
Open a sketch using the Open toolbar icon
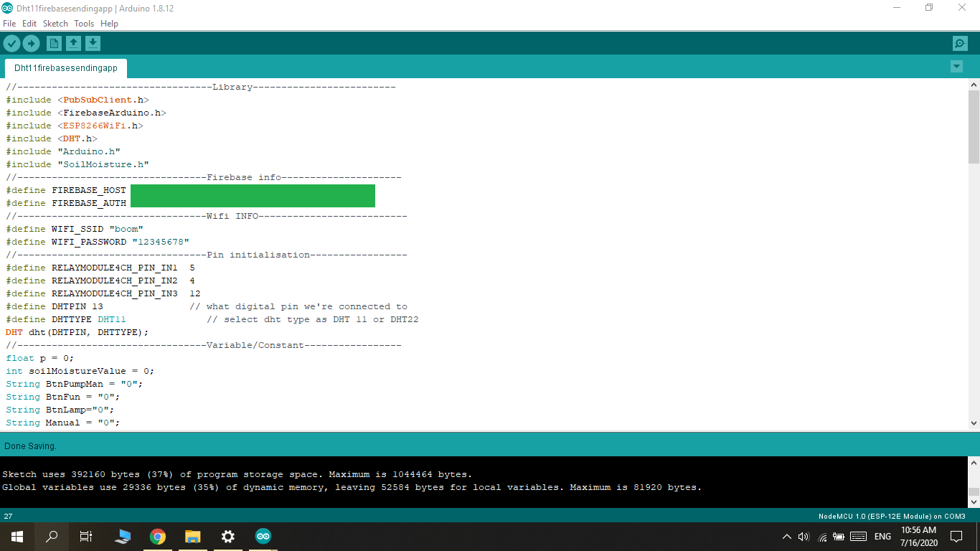tap(73, 43)
